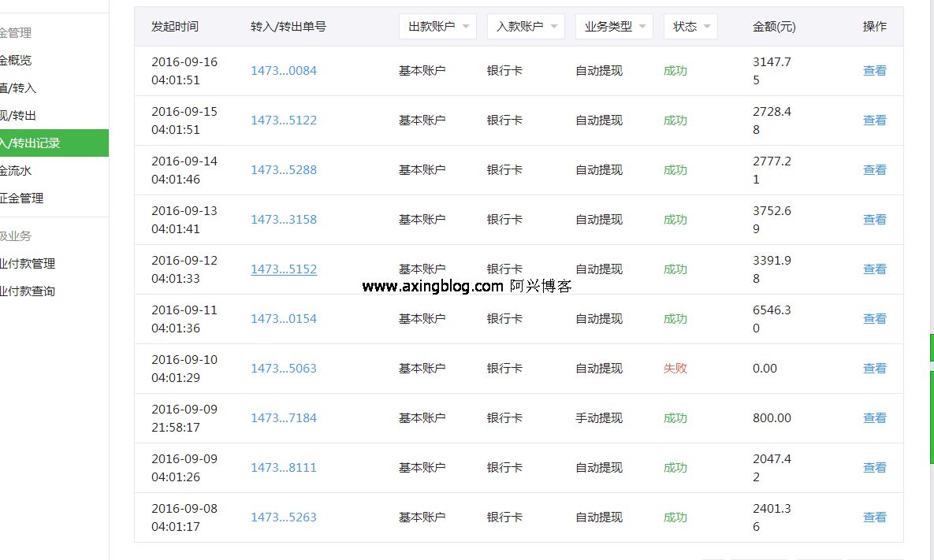Click the 失败 status text
The height and width of the screenshot is (560, 934).
[675, 369]
